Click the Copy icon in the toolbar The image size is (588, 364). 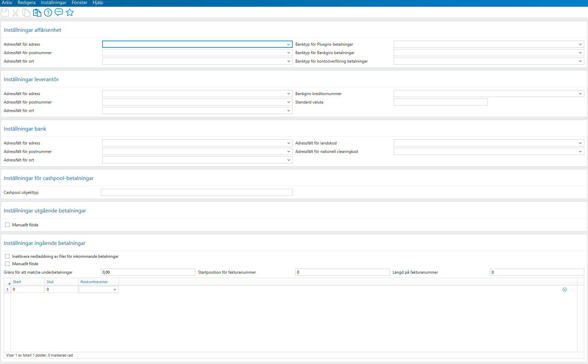click(x=26, y=13)
